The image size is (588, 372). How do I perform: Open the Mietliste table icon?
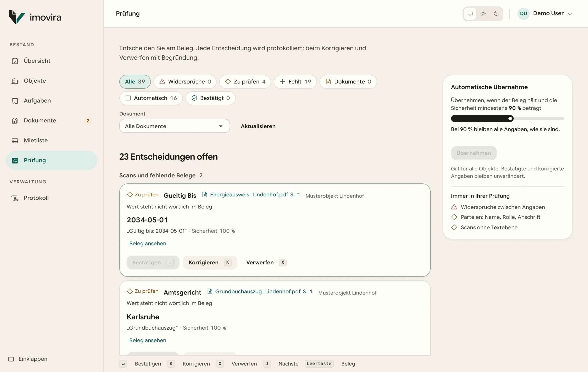tap(15, 140)
